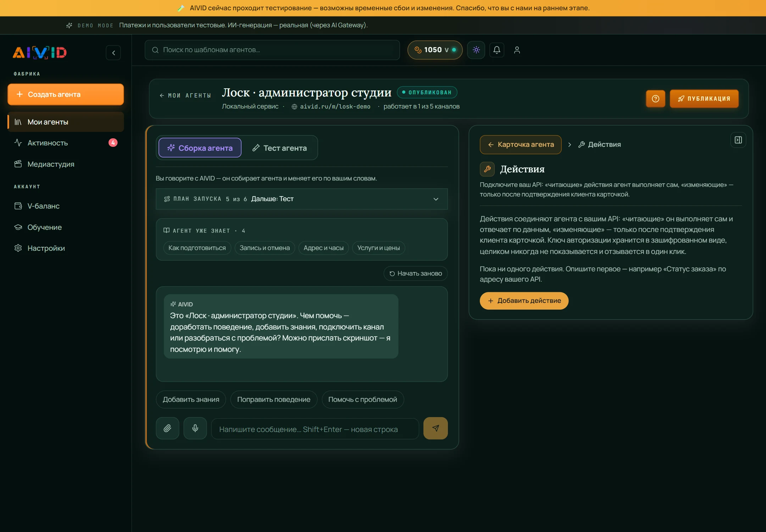
Task: Click the Настройки gear icon
Action: 18,248
